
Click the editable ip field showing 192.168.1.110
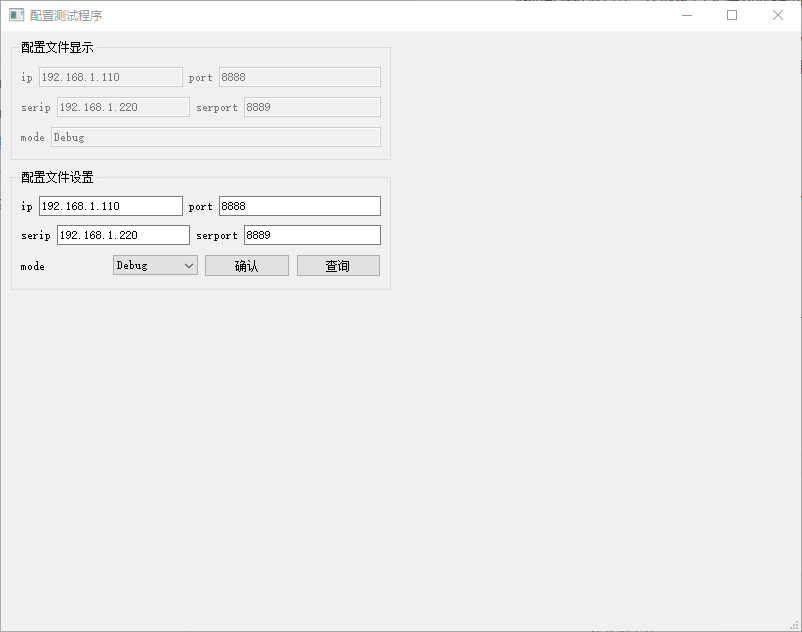pos(110,206)
